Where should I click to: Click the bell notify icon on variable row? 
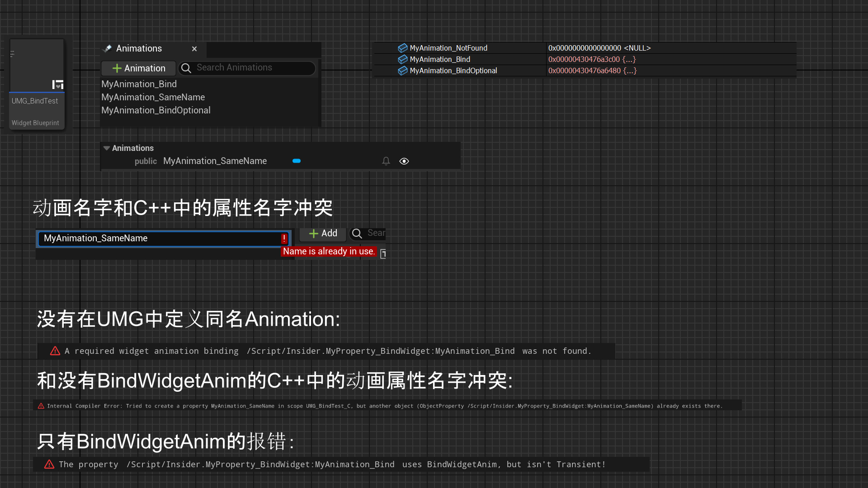(x=386, y=161)
